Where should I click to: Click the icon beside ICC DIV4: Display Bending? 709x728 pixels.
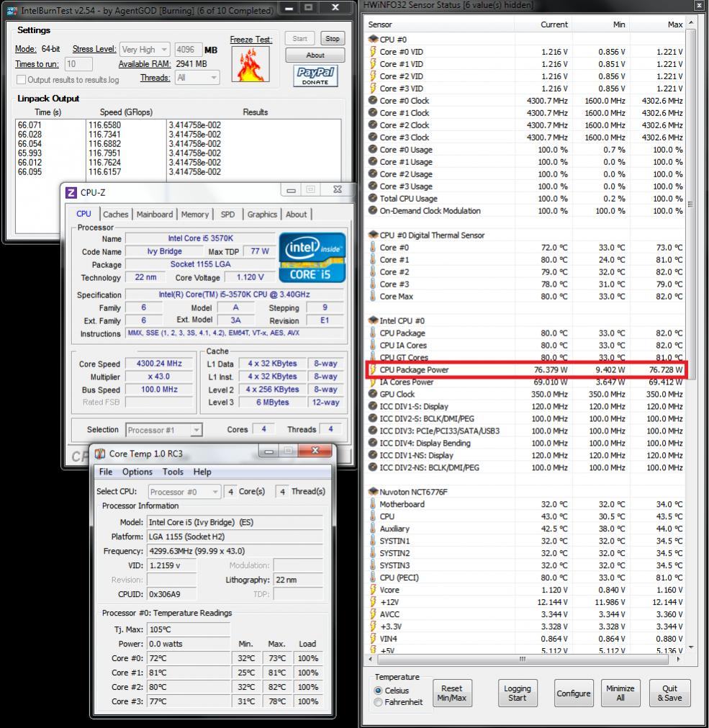(373, 443)
